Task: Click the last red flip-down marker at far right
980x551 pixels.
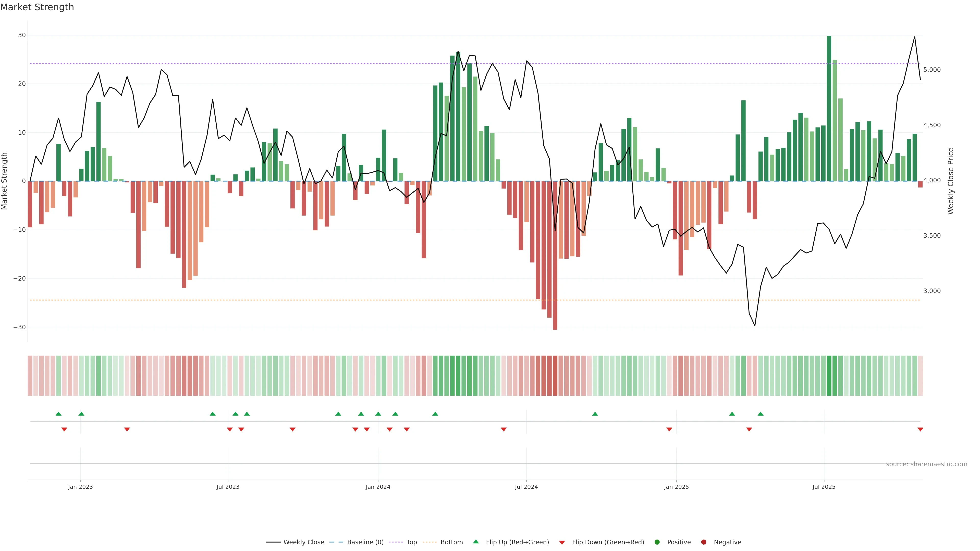Action: (920, 429)
